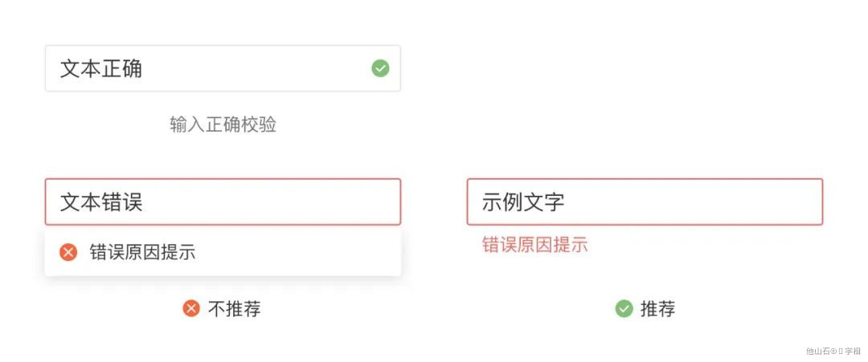Place cursor on the 文本正确 text

click(x=101, y=69)
